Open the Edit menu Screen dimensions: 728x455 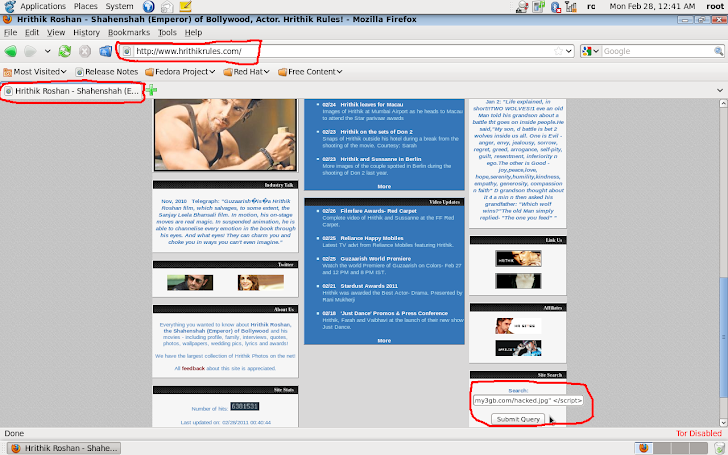click(x=32, y=32)
